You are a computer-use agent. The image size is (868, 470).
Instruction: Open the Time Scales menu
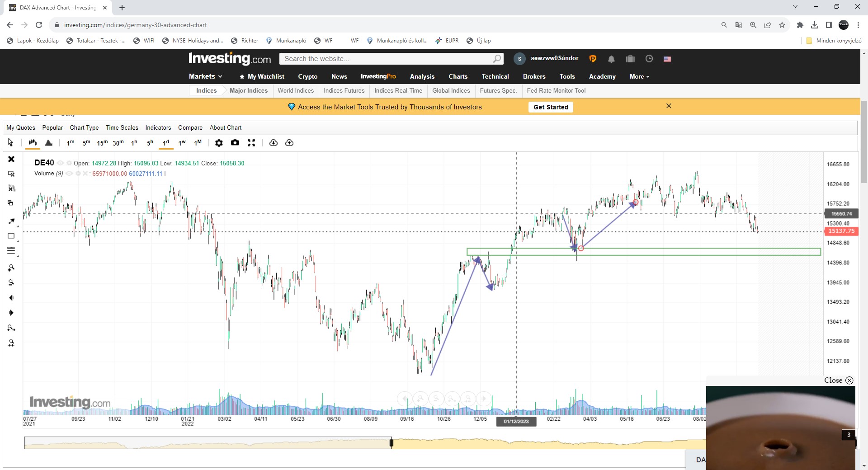click(x=122, y=127)
